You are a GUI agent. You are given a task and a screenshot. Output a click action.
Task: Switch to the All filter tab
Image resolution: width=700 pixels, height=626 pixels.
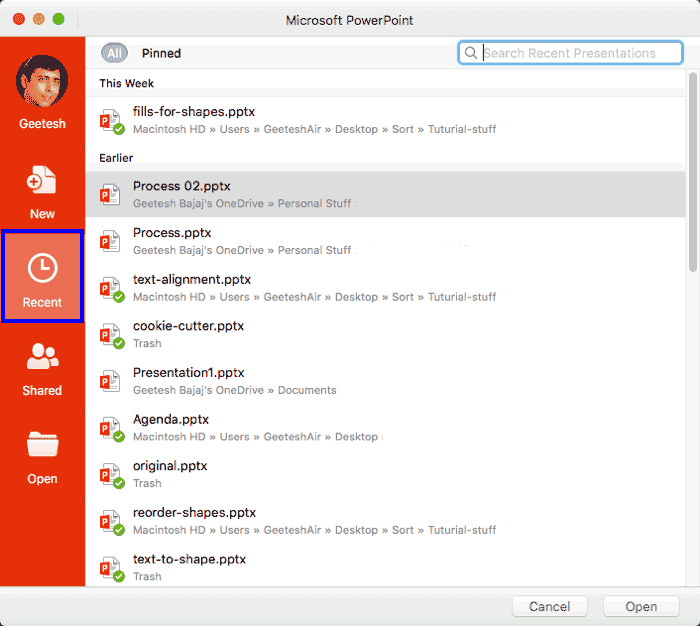pyautogui.click(x=114, y=53)
